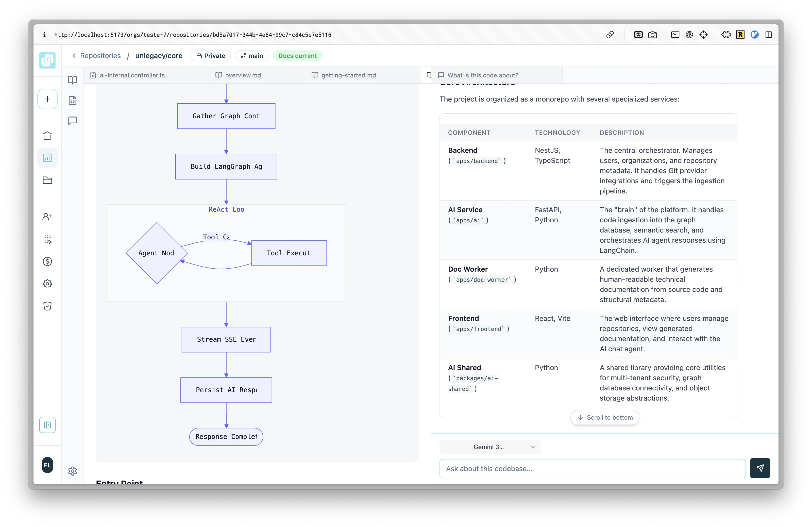Click the FL user avatar

[x=47, y=465]
